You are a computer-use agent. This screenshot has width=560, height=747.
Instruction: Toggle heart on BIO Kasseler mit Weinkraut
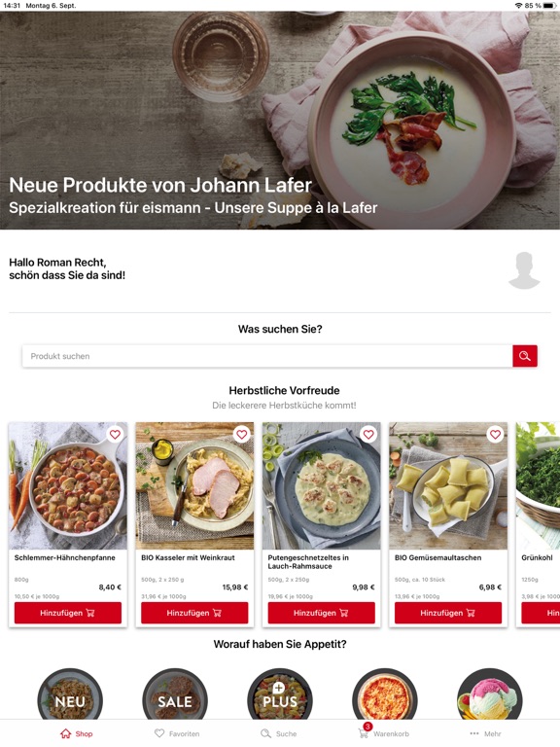[242, 434]
